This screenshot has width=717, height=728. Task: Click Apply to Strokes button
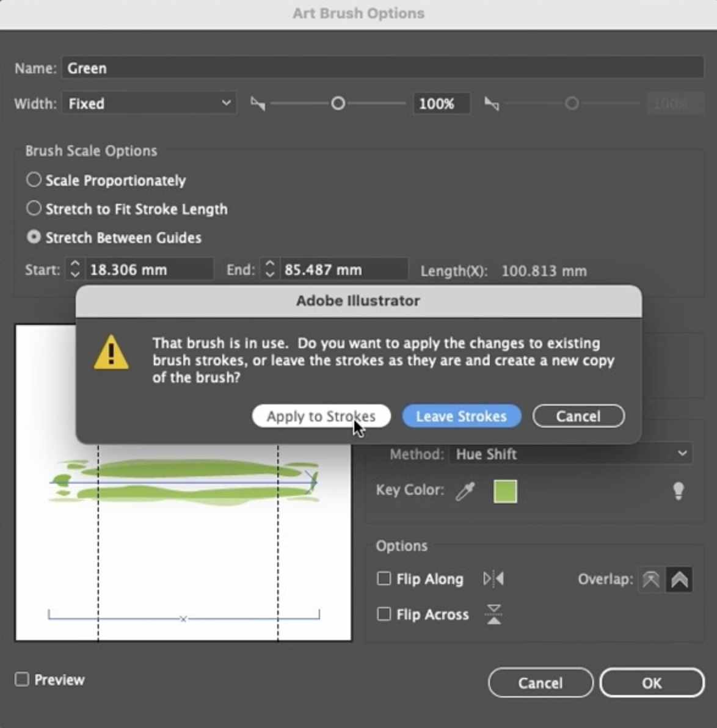coord(321,416)
